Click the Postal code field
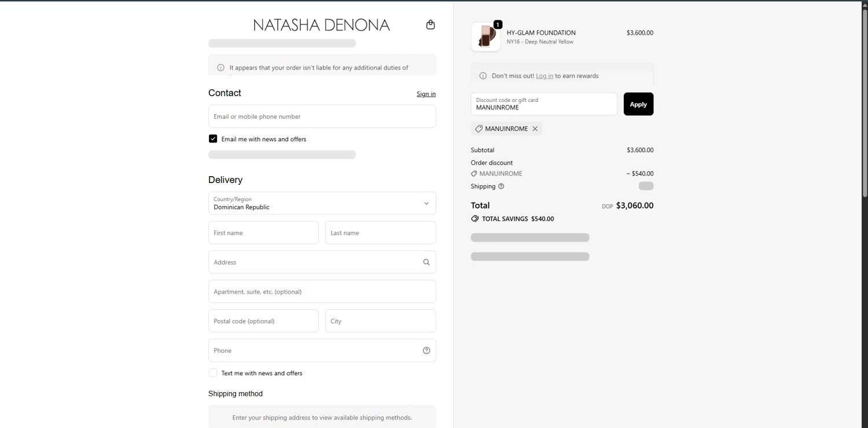This screenshot has height=428, width=868. coord(263,321)
